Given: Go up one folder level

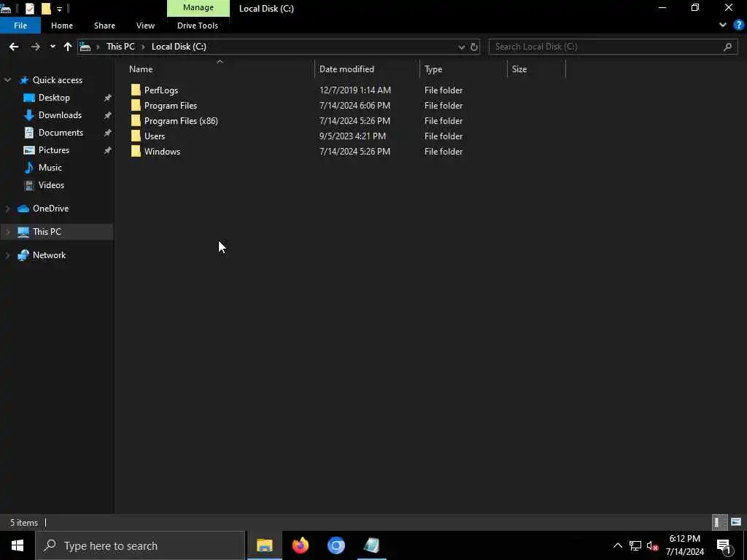Looking at the screenshot, I should click(68, 47).
